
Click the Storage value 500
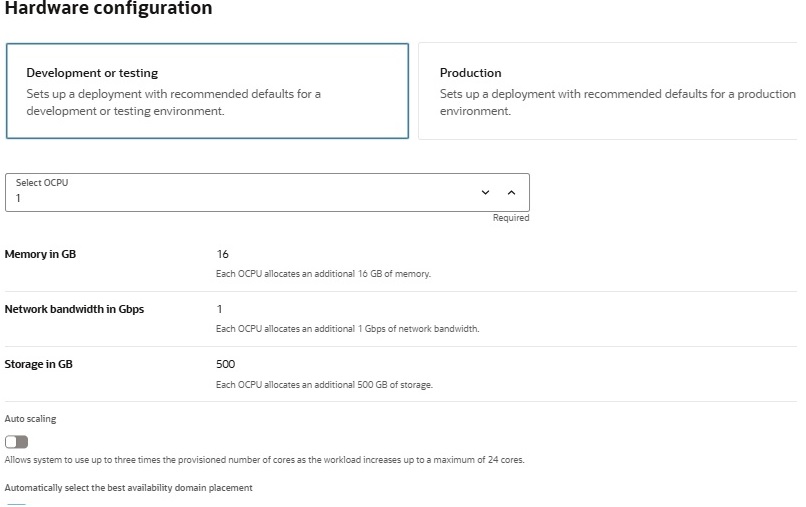coord(225,364)
